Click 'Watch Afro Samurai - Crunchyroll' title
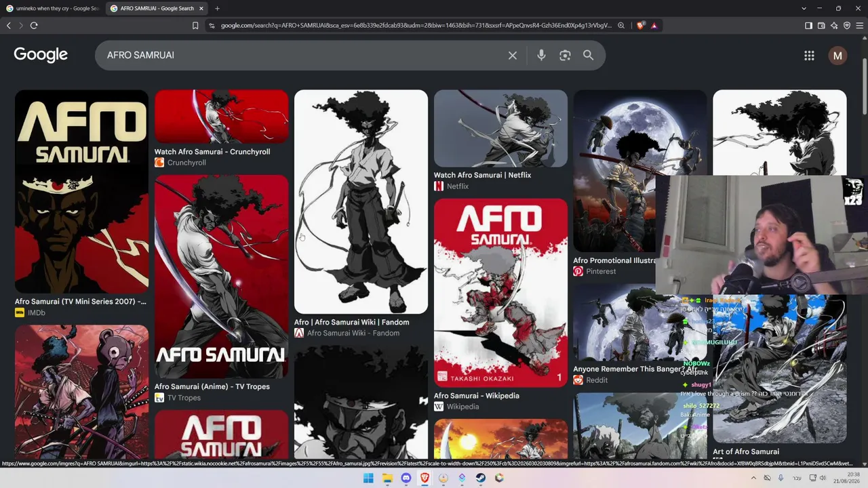This screenshot has width=868, height=488. pyautogui.click(x=212, y=152)
